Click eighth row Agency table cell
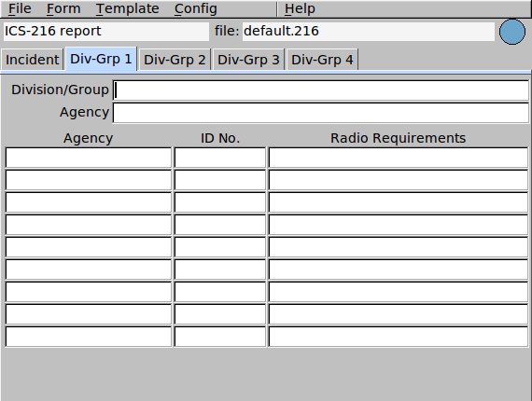 pyautogui.click(x=89, y=314)
